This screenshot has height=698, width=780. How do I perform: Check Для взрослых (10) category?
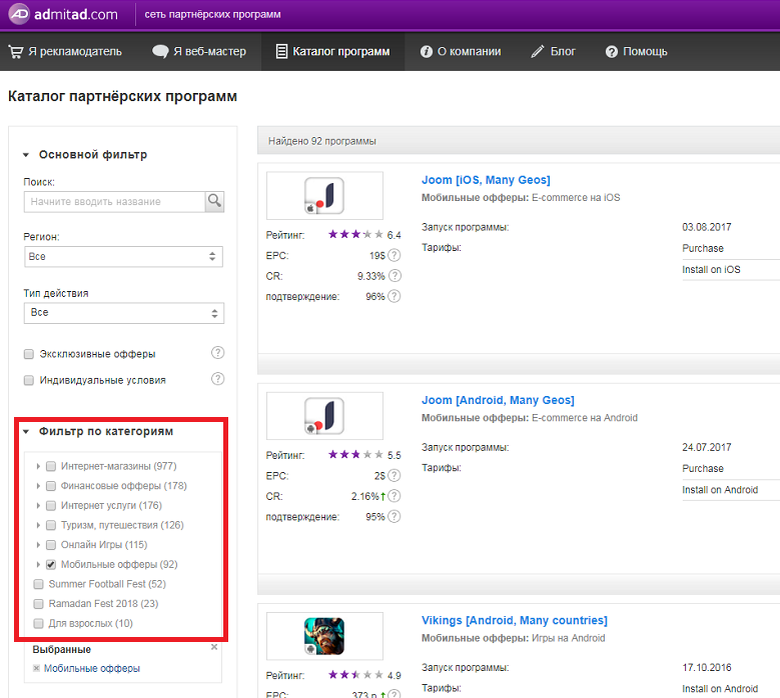[38, 623]
